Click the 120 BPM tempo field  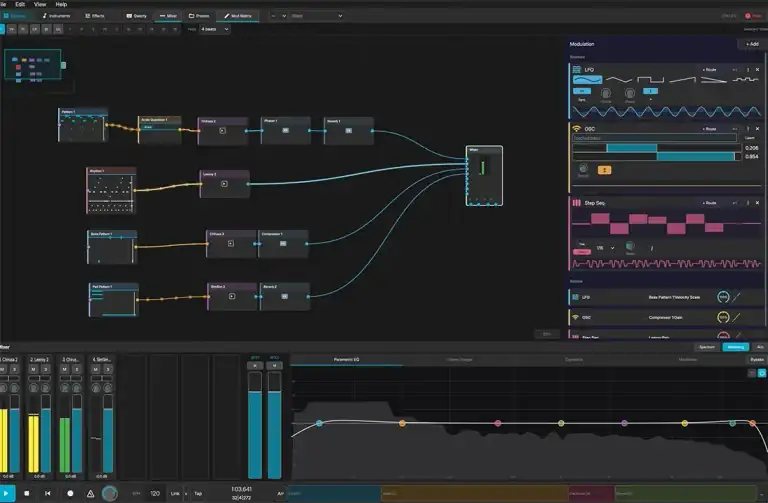pyautogui.click(x=155, y=493)
